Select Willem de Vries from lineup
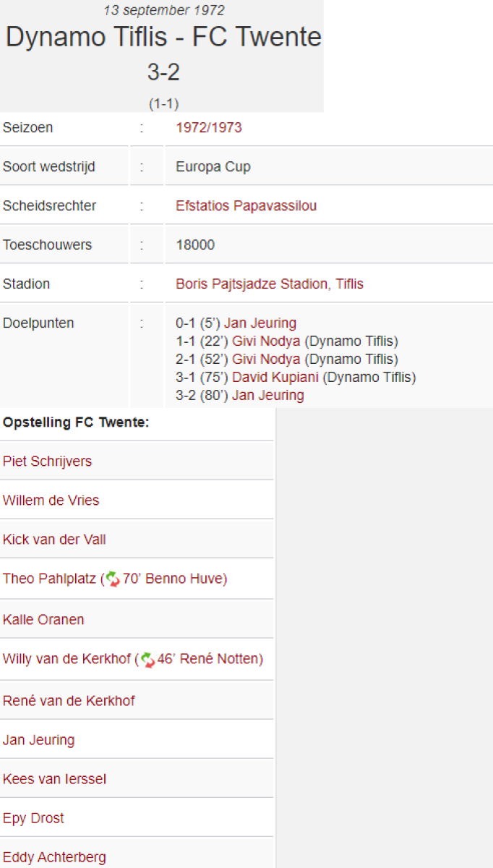Screen dimensions: 493x868 point(51,501)
